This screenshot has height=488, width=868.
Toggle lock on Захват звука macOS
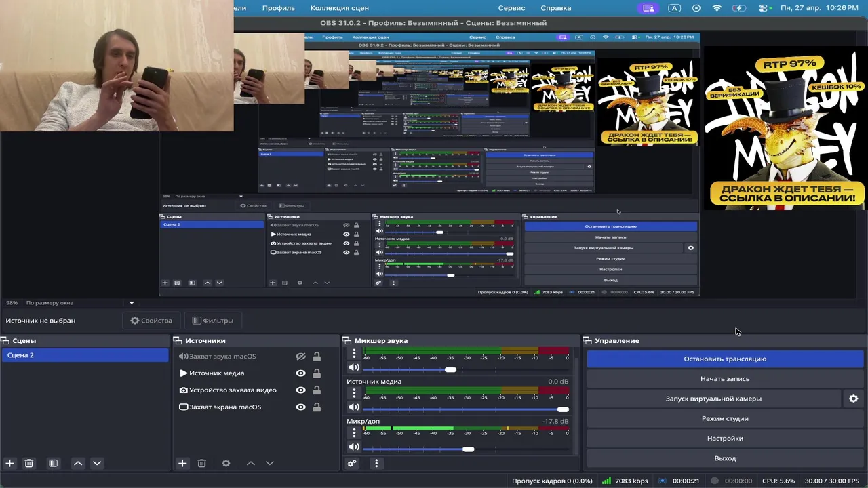[317, 357]
